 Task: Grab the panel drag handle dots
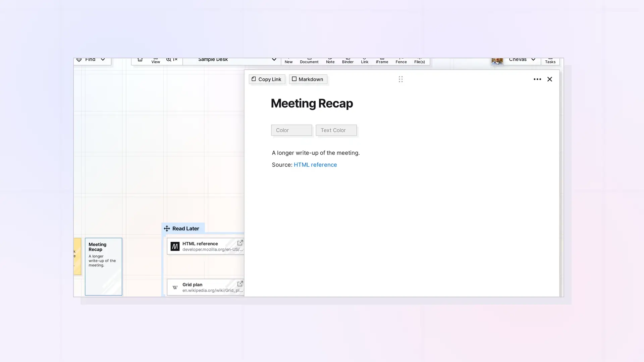tap(400, 79)
